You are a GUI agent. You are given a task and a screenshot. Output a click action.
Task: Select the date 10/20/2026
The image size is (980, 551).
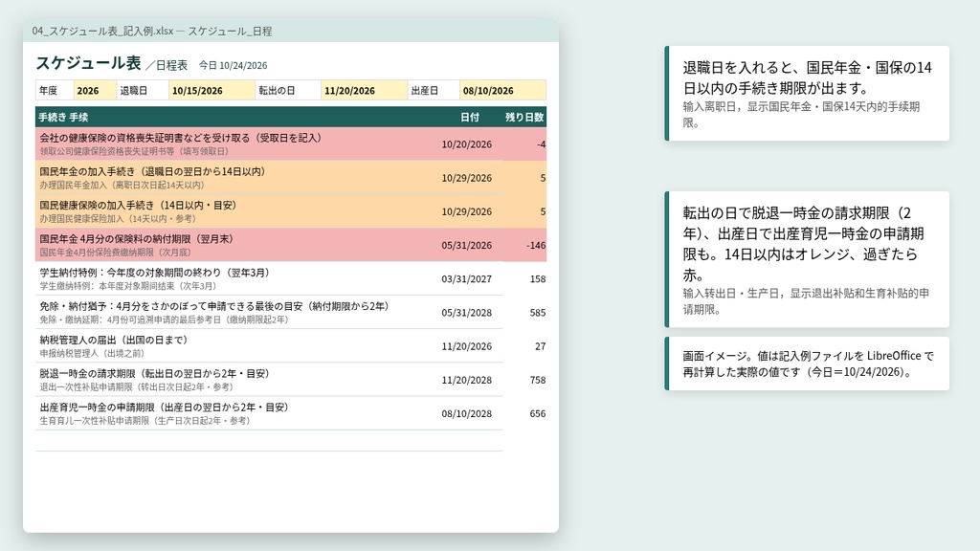pyautogui.click(x=466, y=144)
